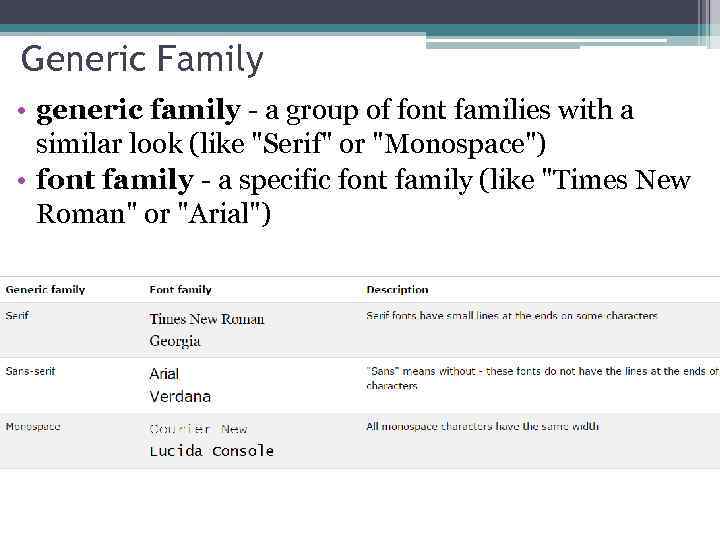
Task: Click the "Georgia" font entry
Action: coord(175,341)
